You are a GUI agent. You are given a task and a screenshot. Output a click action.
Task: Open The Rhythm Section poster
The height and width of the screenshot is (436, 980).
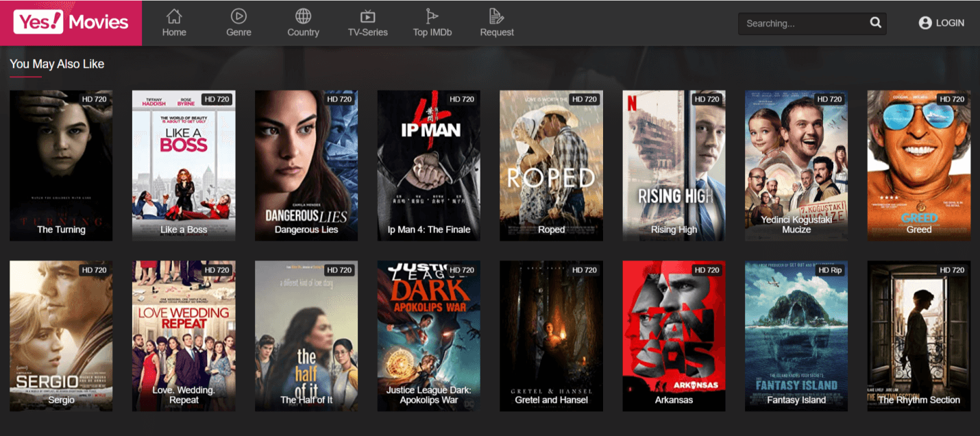[x=919, y=336]
